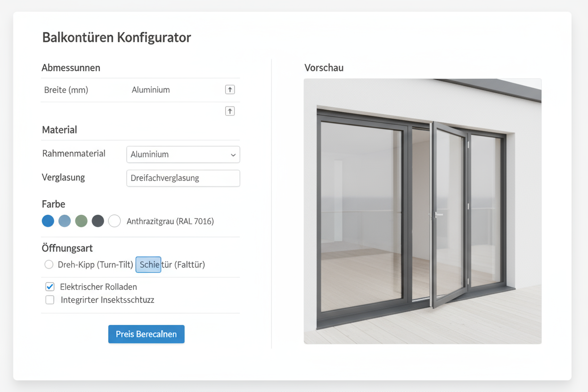Viewport: 588px width, 392px height.
Task: Click the Balkontüren Konfigurator heading
Action: coord(117,38)
